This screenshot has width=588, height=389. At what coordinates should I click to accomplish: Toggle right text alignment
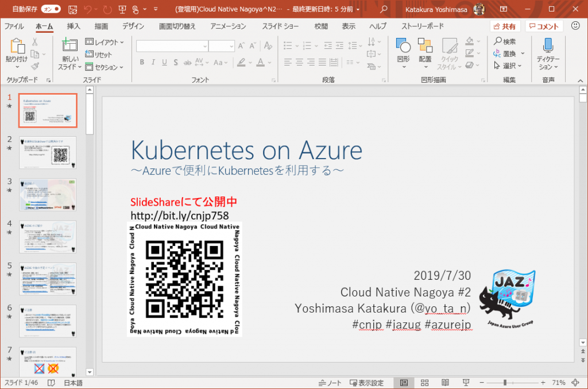click(x=311, y=62)
